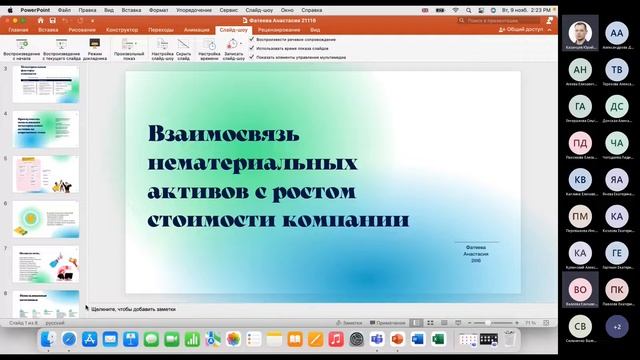640x360 pixels.
Task: Open the Record Slide Show dropdown arrow
Action: (x=241, y=44)
